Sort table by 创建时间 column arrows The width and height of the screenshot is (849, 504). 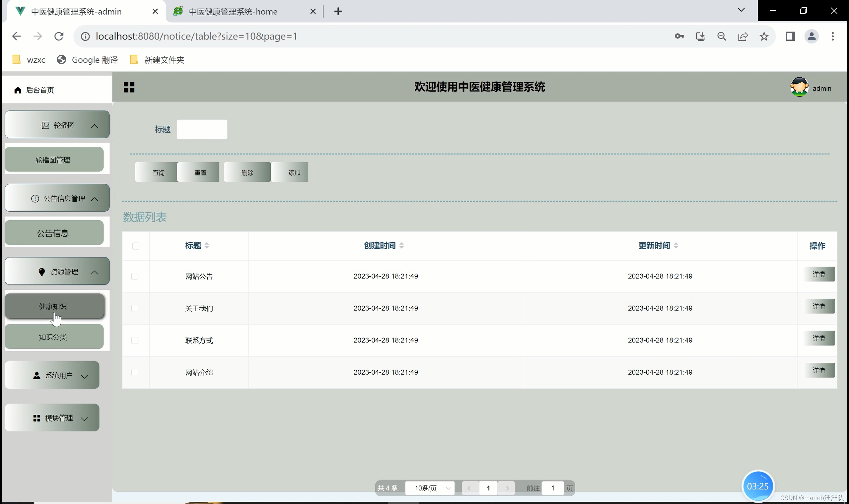(401, 246)
